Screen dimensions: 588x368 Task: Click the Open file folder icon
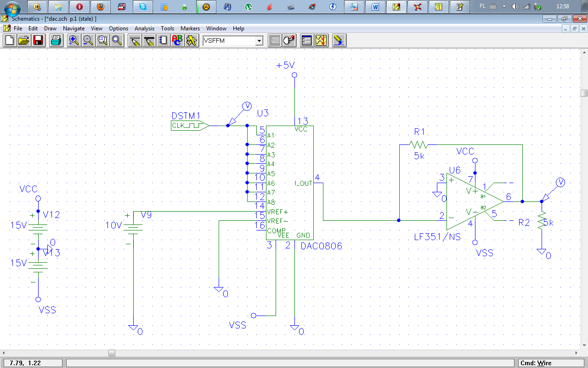(x=23, y=40)
